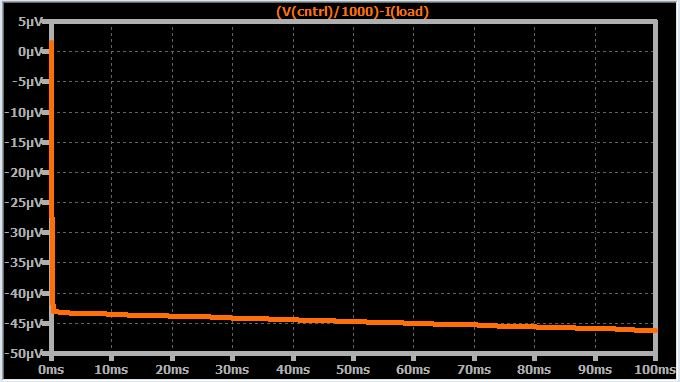Click the 10ms time axis label
The height and width of the screenshot is (382, 680).
pos(111,370)
